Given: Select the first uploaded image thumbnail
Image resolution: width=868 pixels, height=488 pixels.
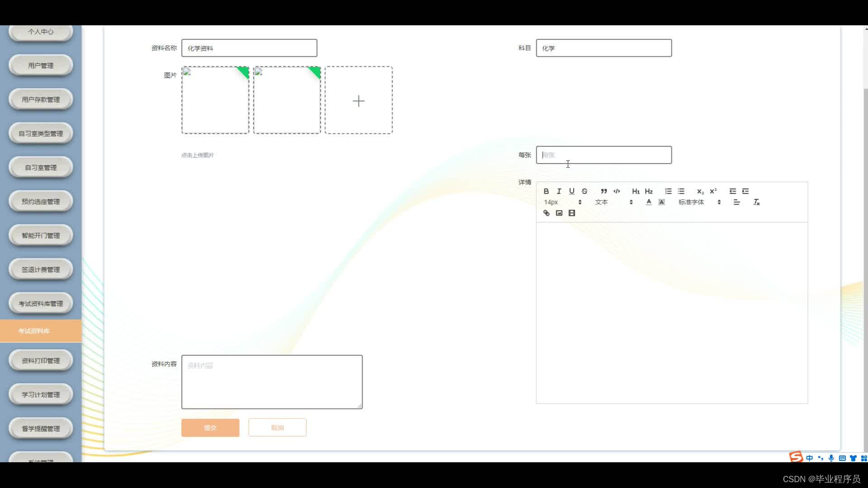Looking at the screenshot, I should click(215, 100).
